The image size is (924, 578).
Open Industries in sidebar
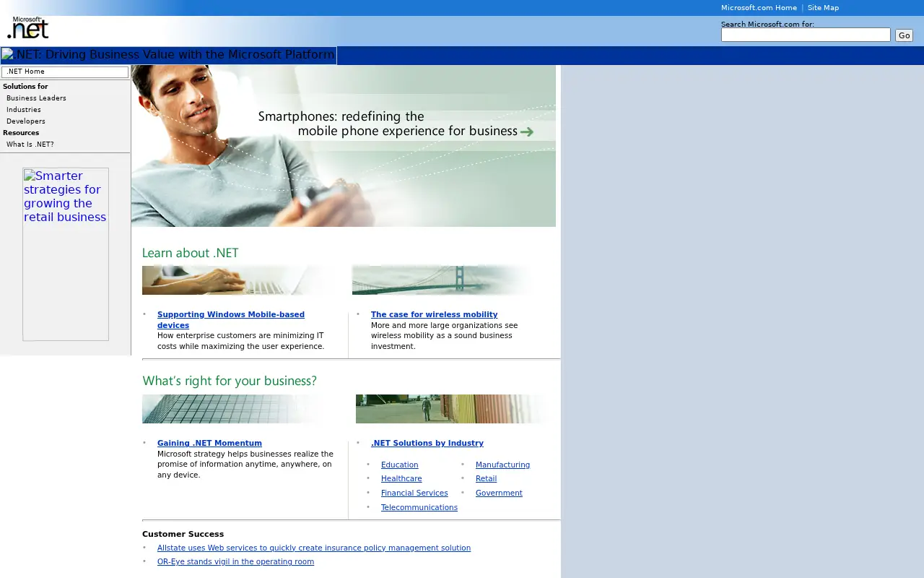point(24,110)
